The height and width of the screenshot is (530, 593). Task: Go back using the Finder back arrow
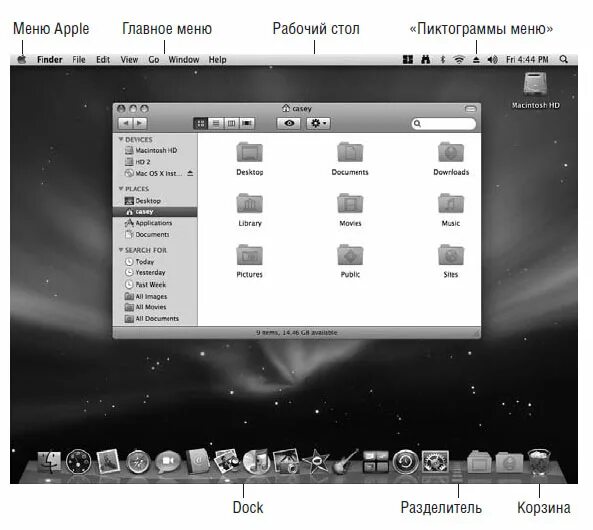(x=126, y=123)
